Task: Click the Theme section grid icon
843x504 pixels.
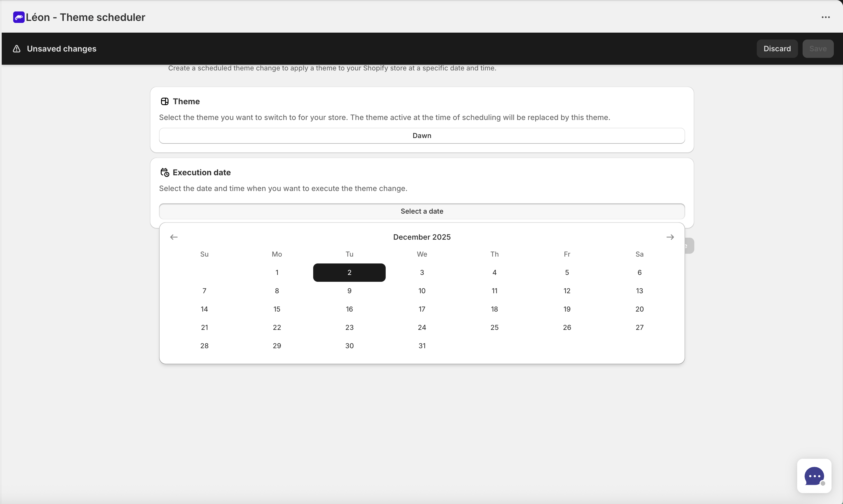Action: pyautogui.click(x=165, y=101)
